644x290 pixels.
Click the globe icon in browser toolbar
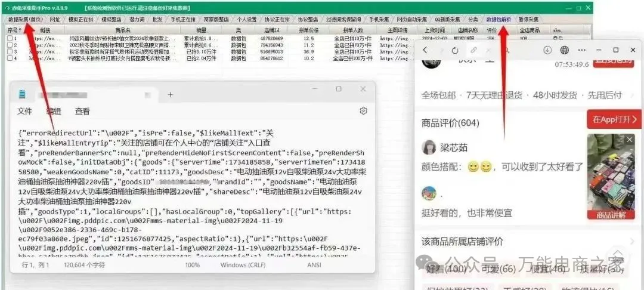coord(564,50)
